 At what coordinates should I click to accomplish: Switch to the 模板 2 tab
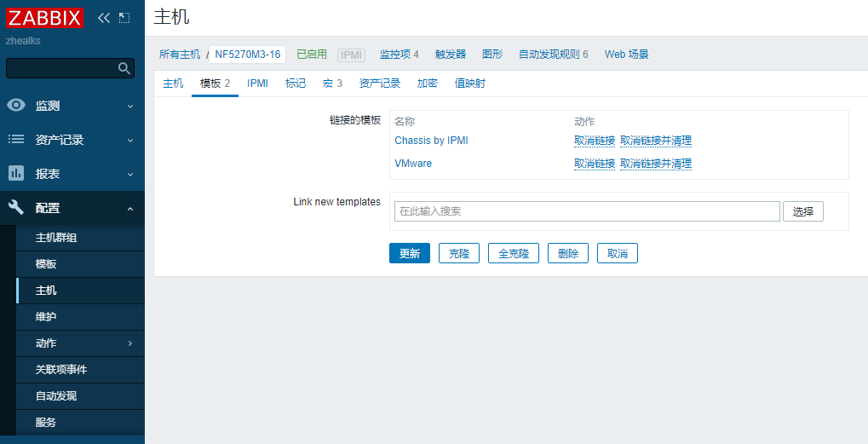tap(215, 84)
